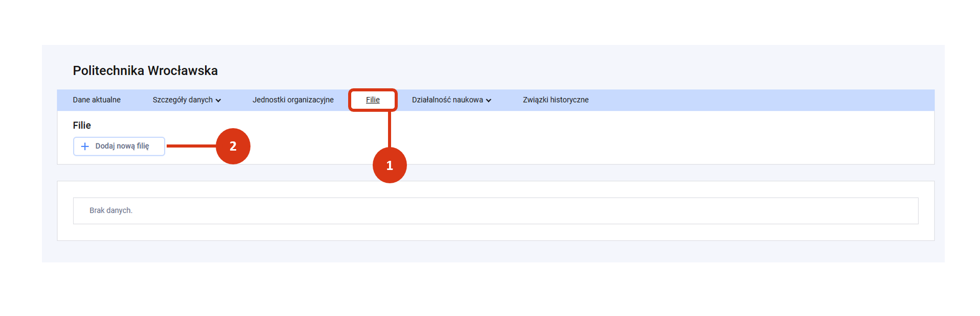Open the Związki historyczne tab
980x316 pixels.
555,100
